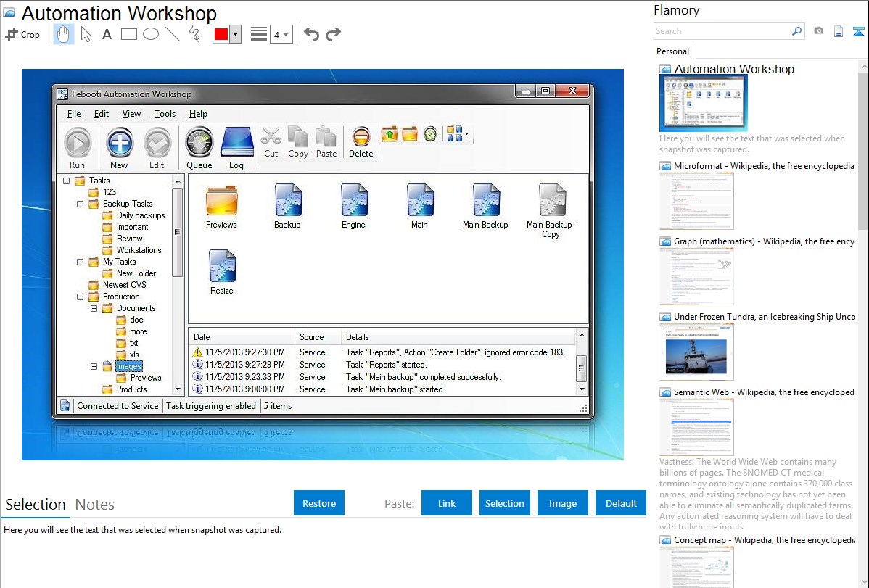Click the Flamory search field

722,31
